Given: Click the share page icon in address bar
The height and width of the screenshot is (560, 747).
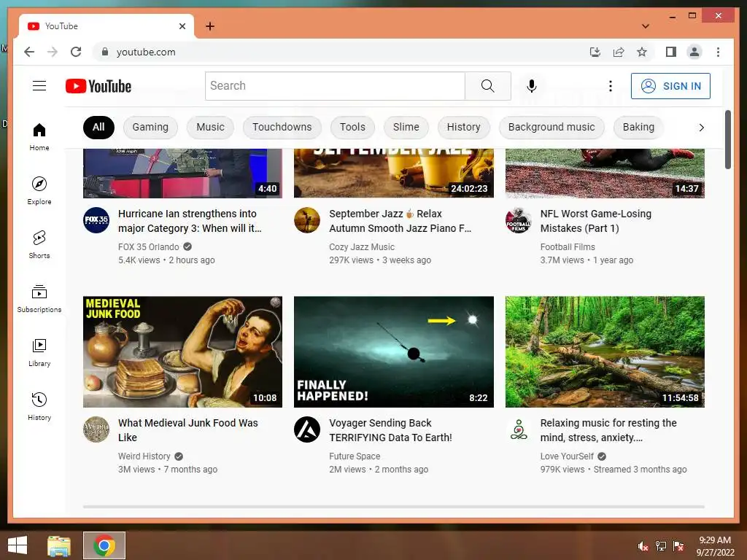Looking at the screenshot, I should click(x=619, y=52).
